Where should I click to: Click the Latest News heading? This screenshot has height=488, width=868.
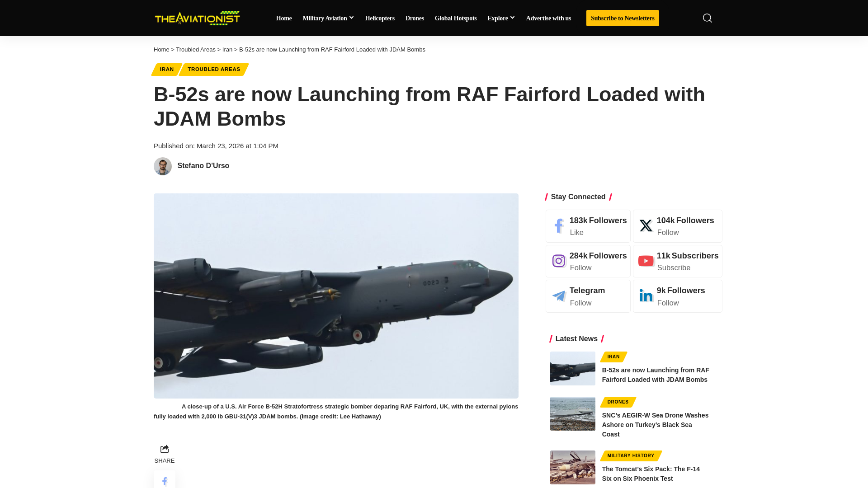pyautogui.click(x=576, y=339)
